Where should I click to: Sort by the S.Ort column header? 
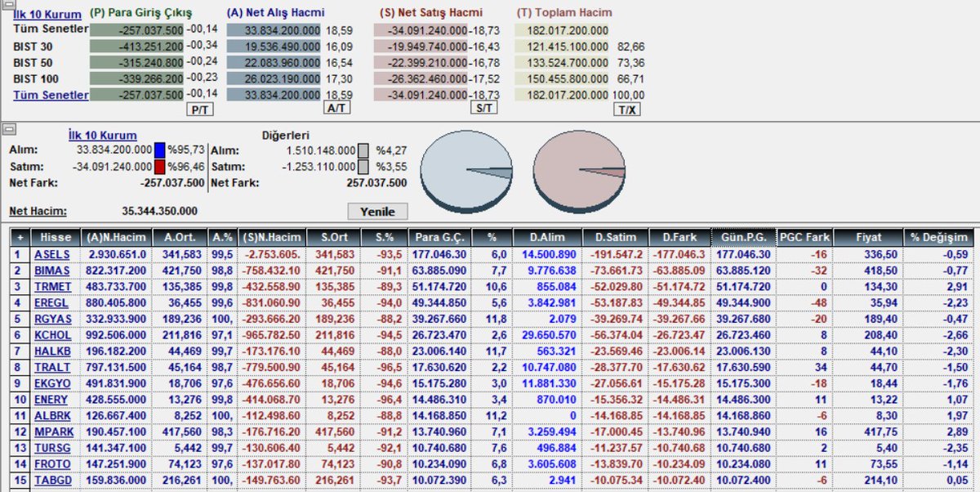coord(332,237)
